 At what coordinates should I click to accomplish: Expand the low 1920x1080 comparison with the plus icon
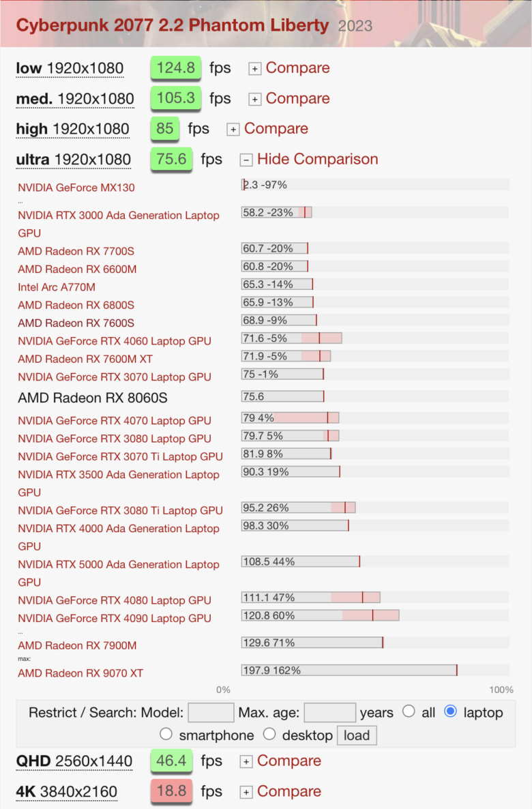point(254,68)
